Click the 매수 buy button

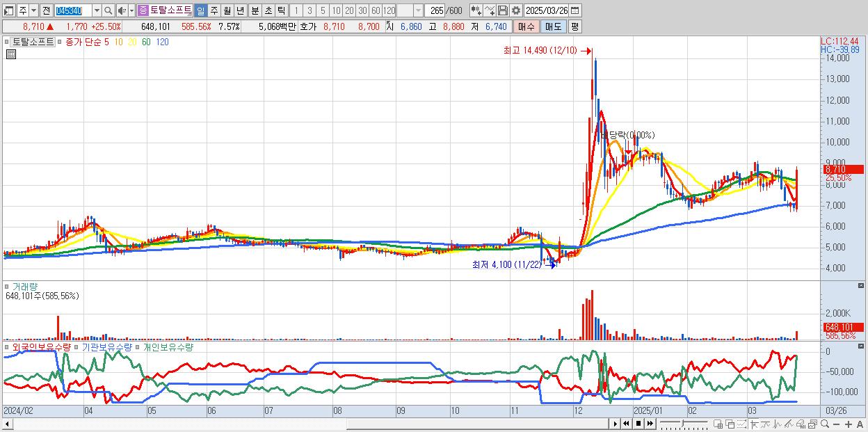point(526,26)
